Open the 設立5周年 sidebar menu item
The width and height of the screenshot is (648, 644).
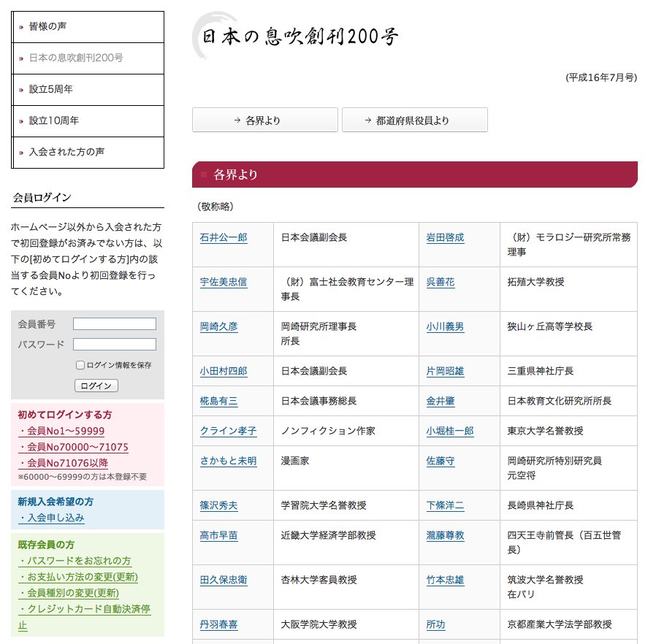(x=88, y=90)
